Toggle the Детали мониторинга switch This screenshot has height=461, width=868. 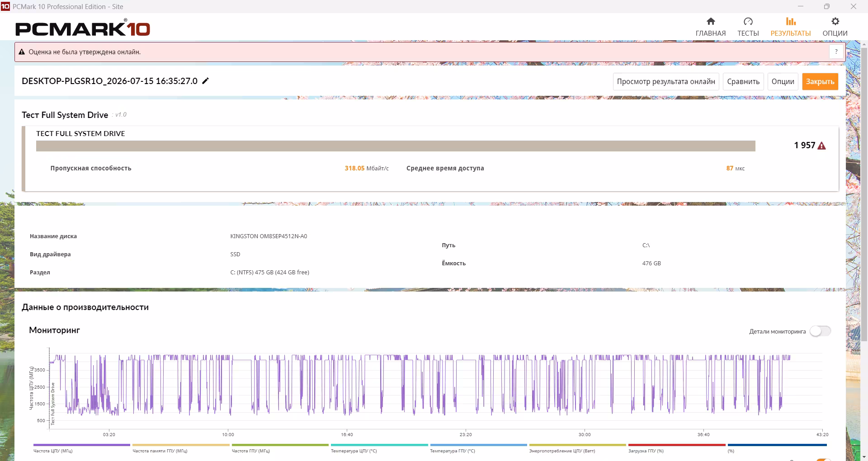click(821, 331)
